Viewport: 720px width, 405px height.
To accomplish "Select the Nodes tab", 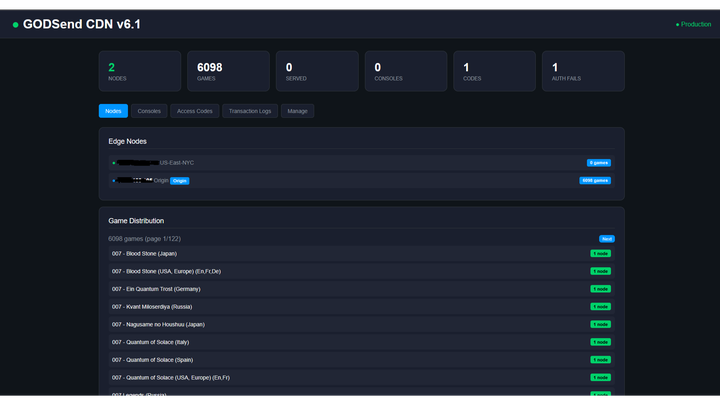I will (x=113, y=111).
